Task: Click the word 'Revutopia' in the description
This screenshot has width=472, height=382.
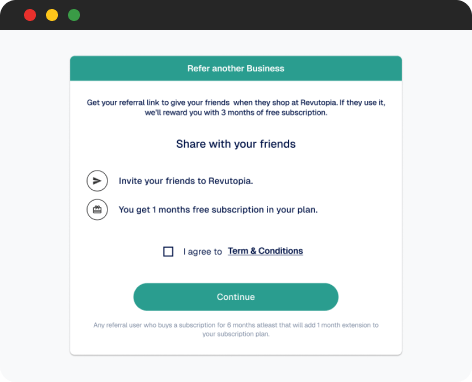Action: pos(318,103)
